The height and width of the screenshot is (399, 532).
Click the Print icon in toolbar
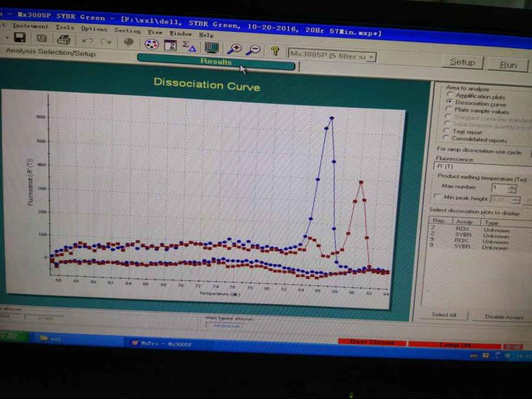click(63, 40)
